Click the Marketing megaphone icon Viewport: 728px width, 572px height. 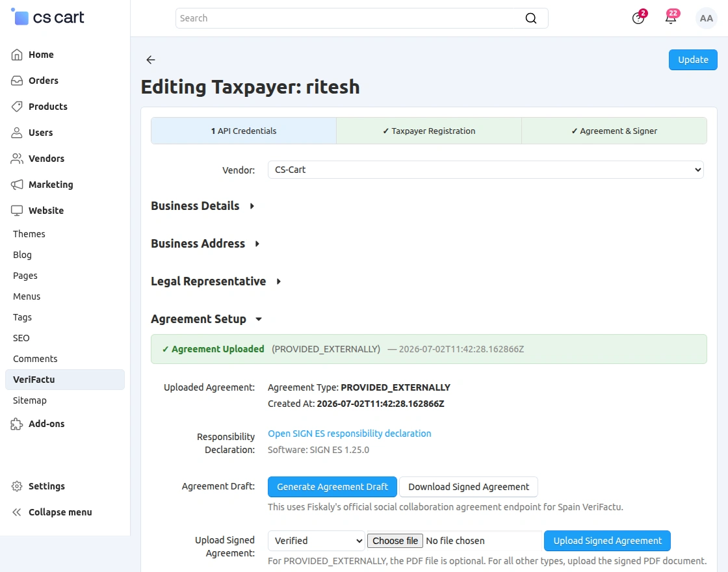(x=17, y=185)
